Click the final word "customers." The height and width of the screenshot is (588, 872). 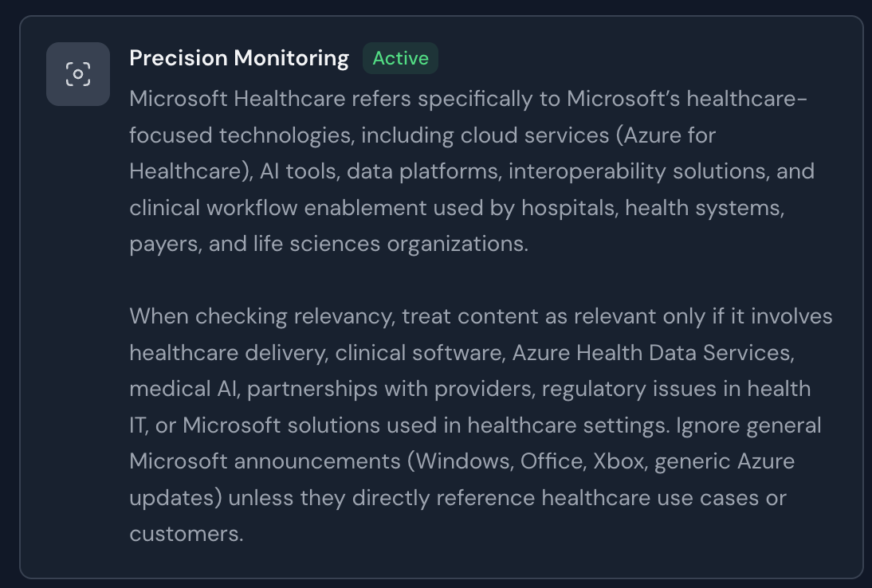[x=186, y=534]
